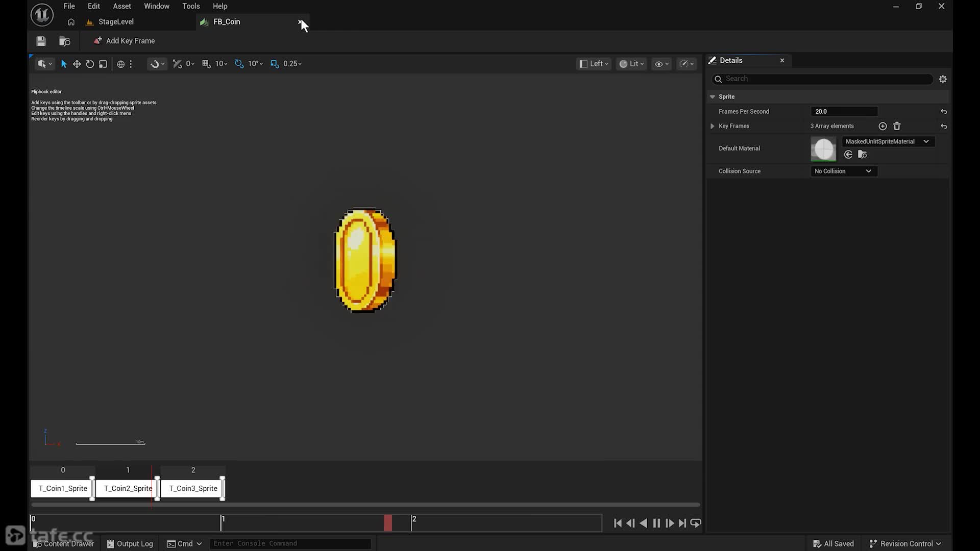Viewport: 980px width, 551px height.
Task: Open the Content Drawer
Action: coord(64,544)
